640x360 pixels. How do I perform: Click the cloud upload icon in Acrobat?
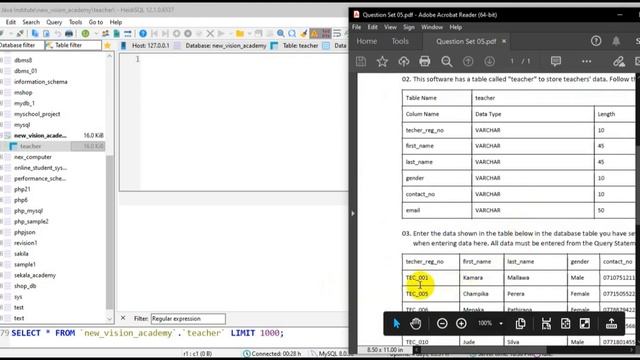[x=404, y=61]
